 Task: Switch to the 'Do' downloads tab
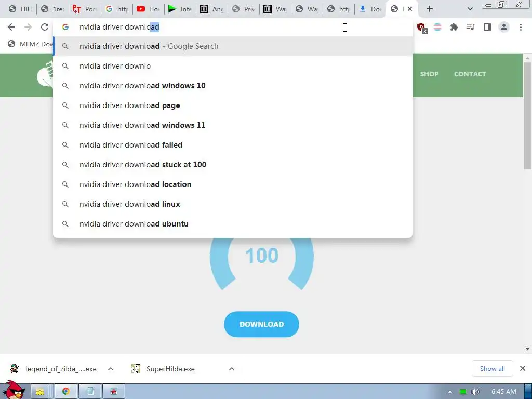tap(371, 9)
